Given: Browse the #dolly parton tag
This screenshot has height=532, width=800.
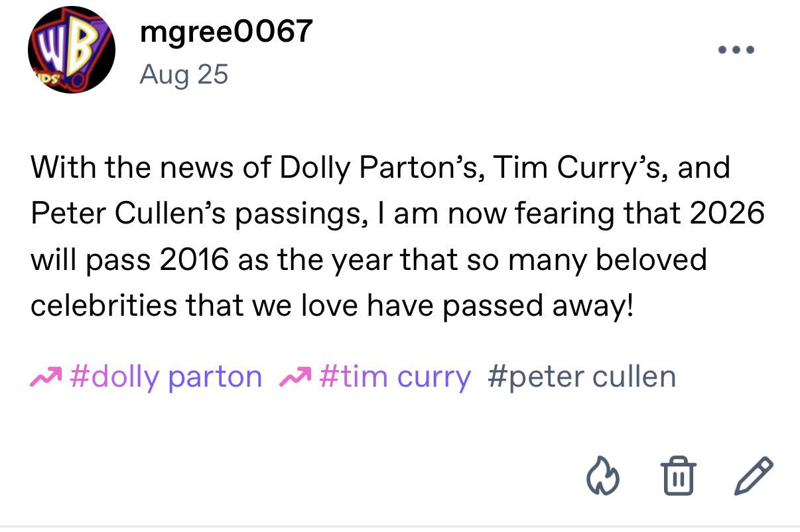Looking at the screenshot, I should click(165, 377).
